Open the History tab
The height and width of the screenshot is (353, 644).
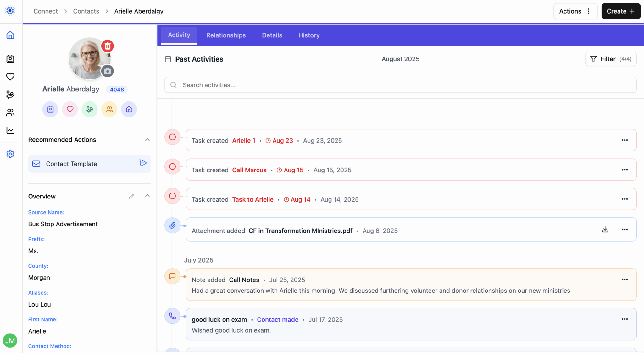coord(309,35)
